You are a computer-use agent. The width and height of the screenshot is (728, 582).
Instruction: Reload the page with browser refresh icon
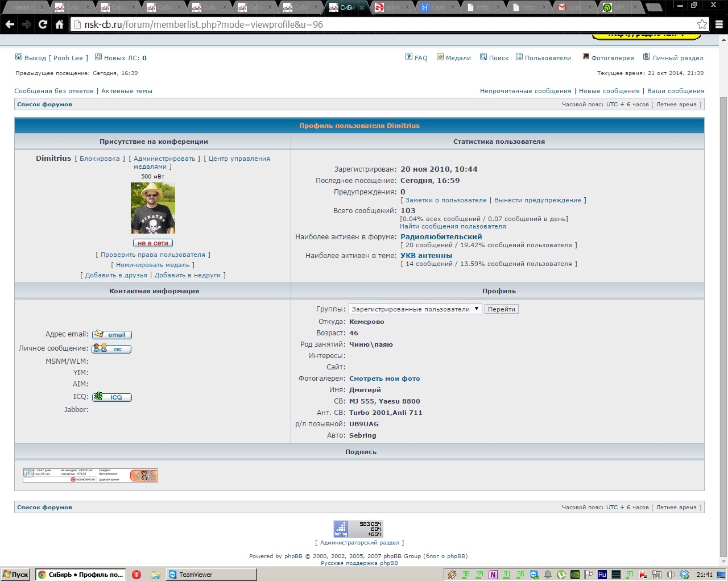click(43, 24)
